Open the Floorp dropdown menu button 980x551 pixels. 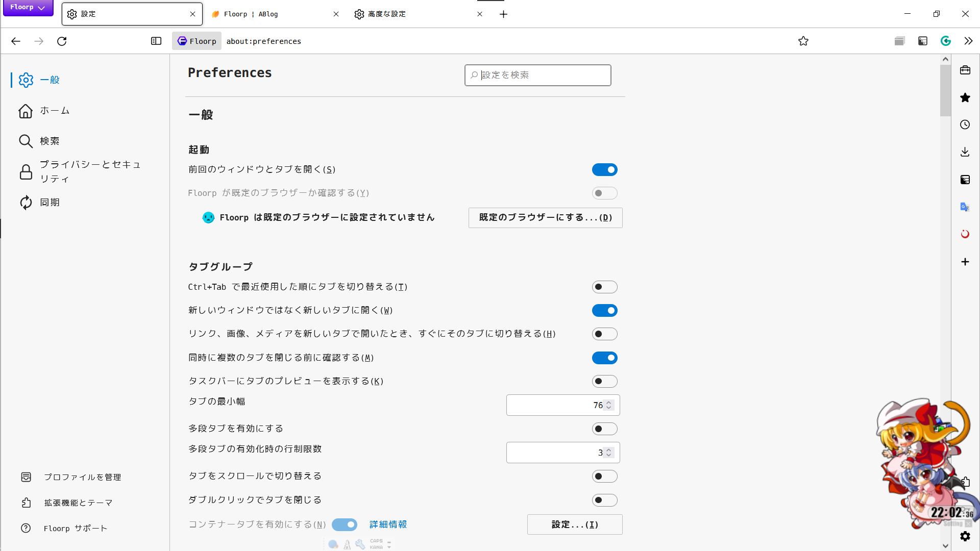click(x=28, y=8)
